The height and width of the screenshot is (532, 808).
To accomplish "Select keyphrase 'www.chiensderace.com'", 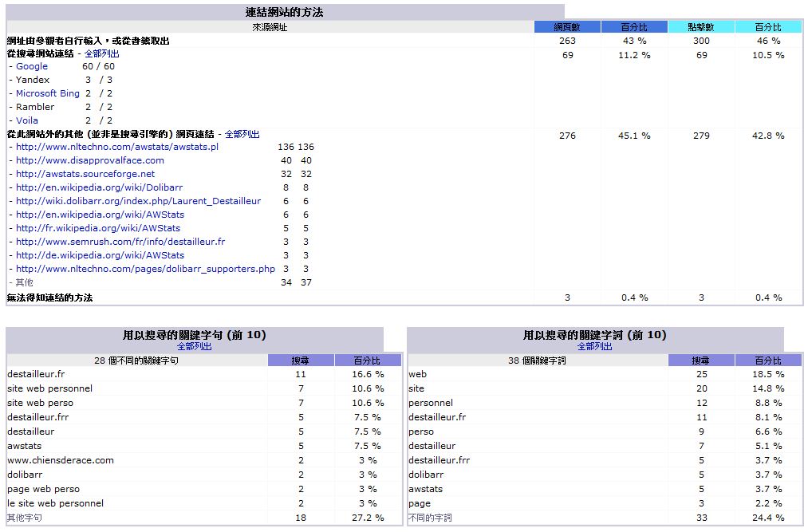I will (x=61, y=460).
